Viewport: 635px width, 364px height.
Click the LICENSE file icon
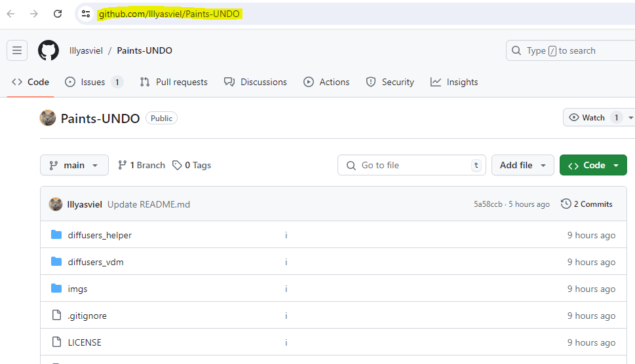[x=57, y=342]
